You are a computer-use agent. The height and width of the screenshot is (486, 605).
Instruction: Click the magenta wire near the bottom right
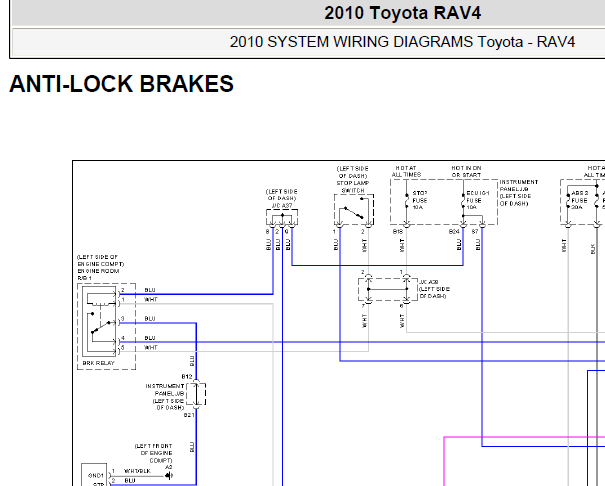[525, 437]
